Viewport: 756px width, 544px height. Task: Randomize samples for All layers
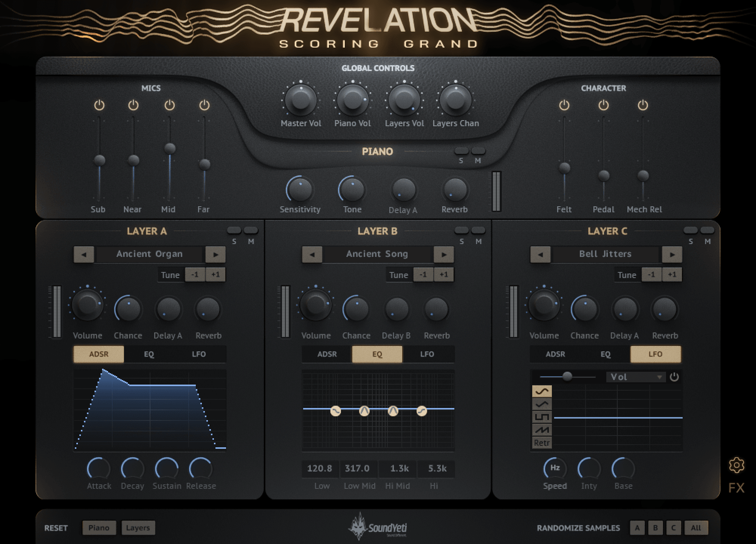pos(696,528)
